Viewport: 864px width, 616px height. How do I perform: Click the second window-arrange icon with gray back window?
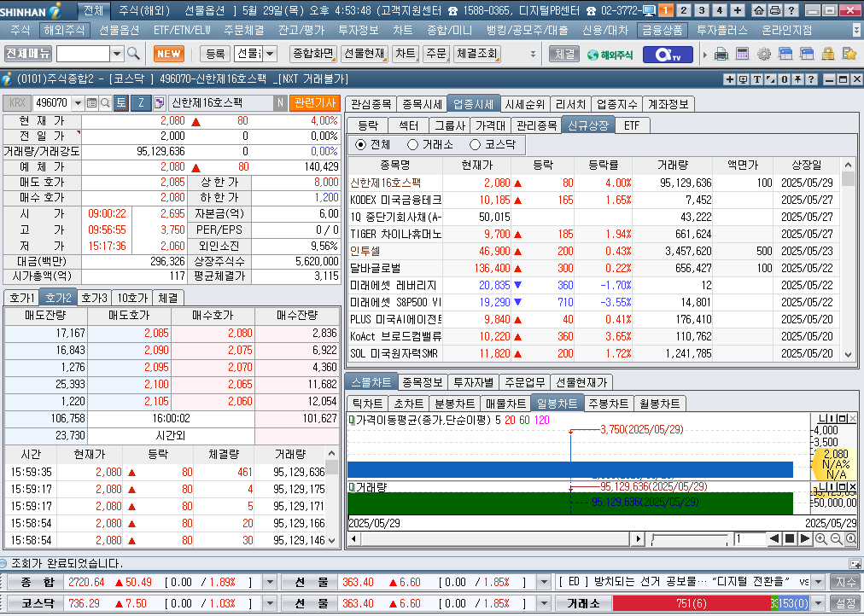[807, 54]
